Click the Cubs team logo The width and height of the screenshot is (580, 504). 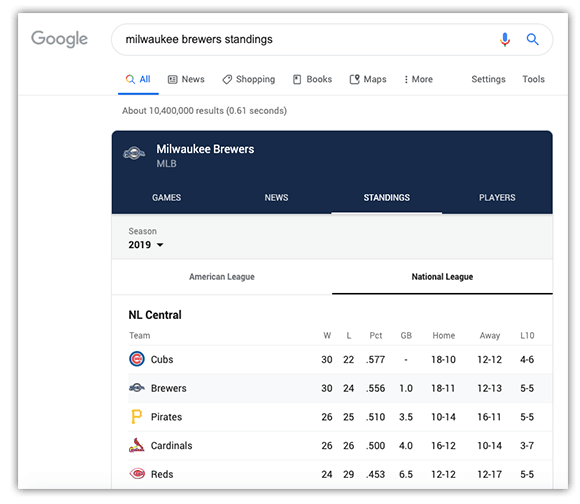pos(137,359)
